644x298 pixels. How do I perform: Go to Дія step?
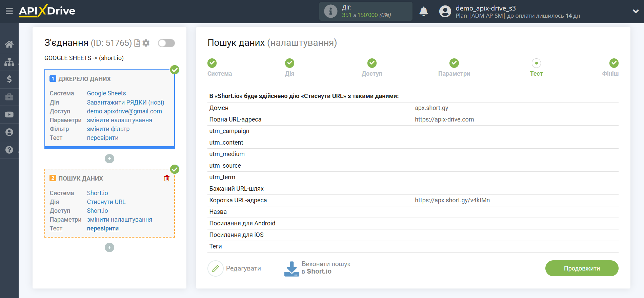[x=289, y=63]
